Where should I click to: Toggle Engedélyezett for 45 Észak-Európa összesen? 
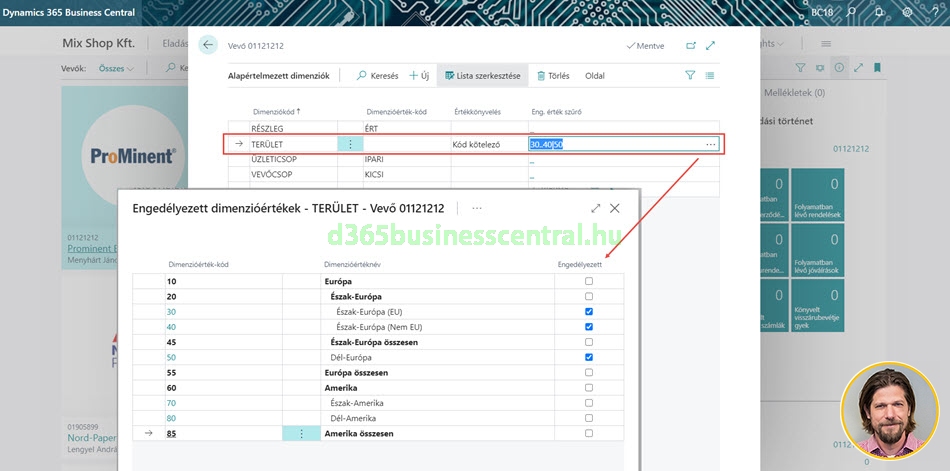tap(589, 342)
